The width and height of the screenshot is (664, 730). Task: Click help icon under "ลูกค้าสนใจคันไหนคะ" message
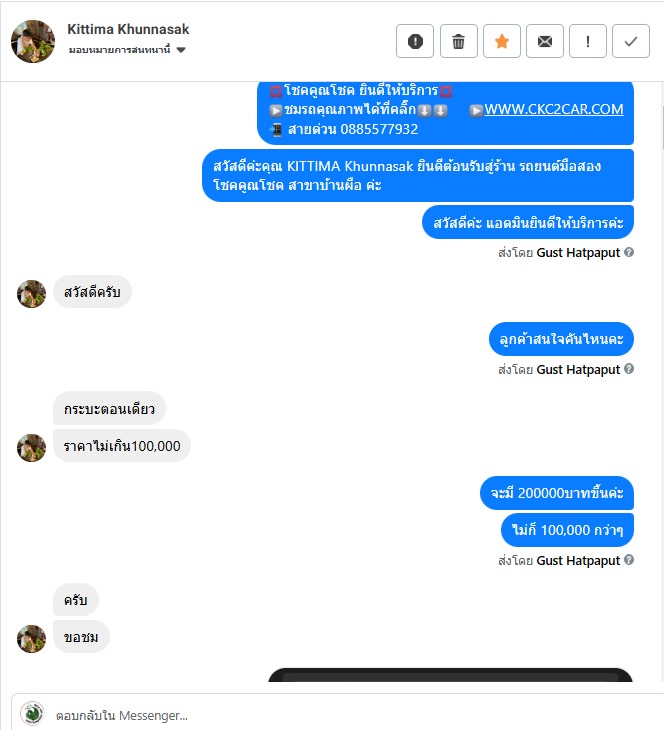coord(629,369)
